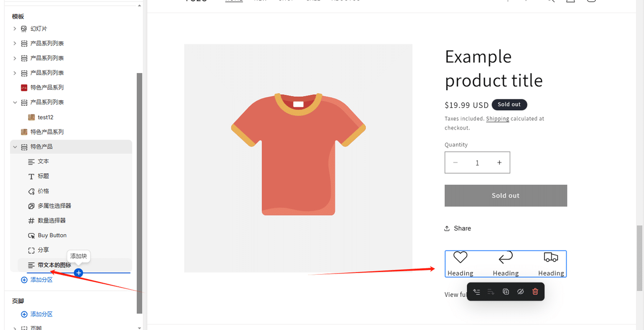
Task: Click the return arrow icon
Action: point(506,258)
